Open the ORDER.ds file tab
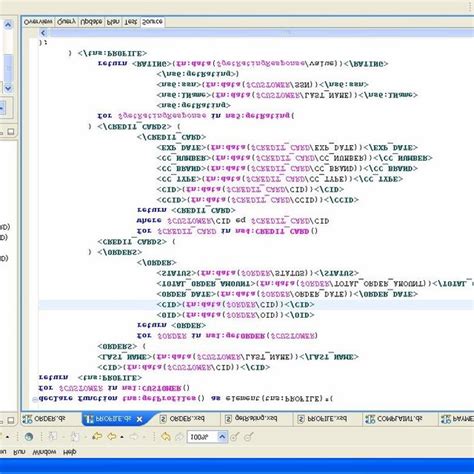Viewport: 474px width, 474px height. [x=52, y=419]
